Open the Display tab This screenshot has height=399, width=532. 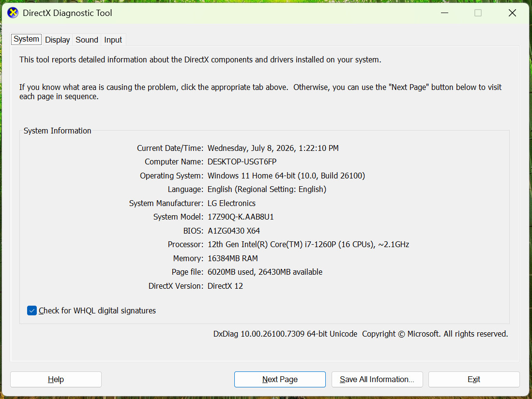[57, 40]
